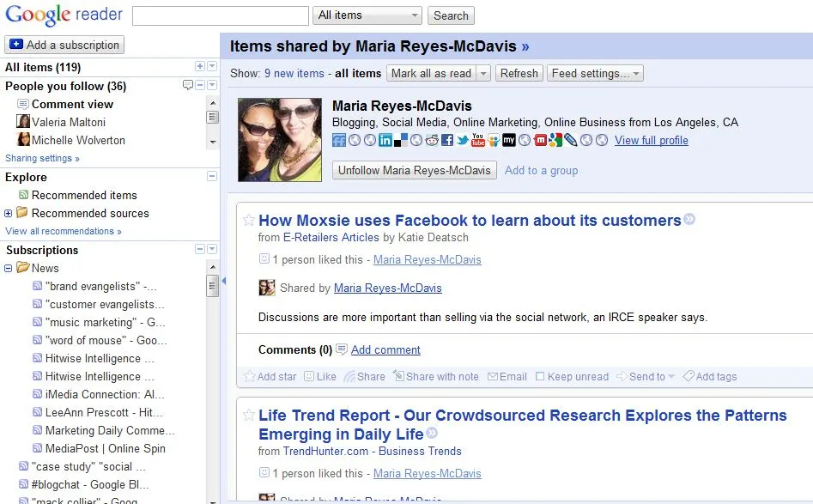Open Maria's YouTube profile icon
813x504 pixels.
(x=478, y=140)
